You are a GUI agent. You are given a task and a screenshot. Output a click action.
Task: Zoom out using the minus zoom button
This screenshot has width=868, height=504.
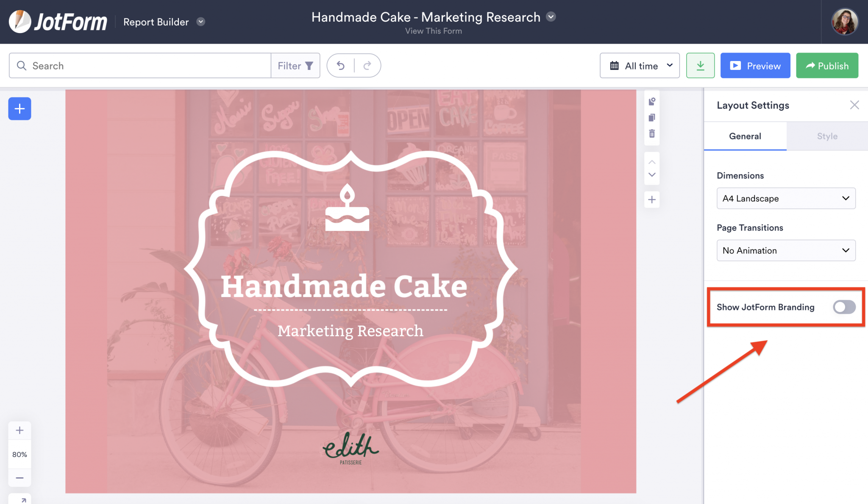click(19, 478)
